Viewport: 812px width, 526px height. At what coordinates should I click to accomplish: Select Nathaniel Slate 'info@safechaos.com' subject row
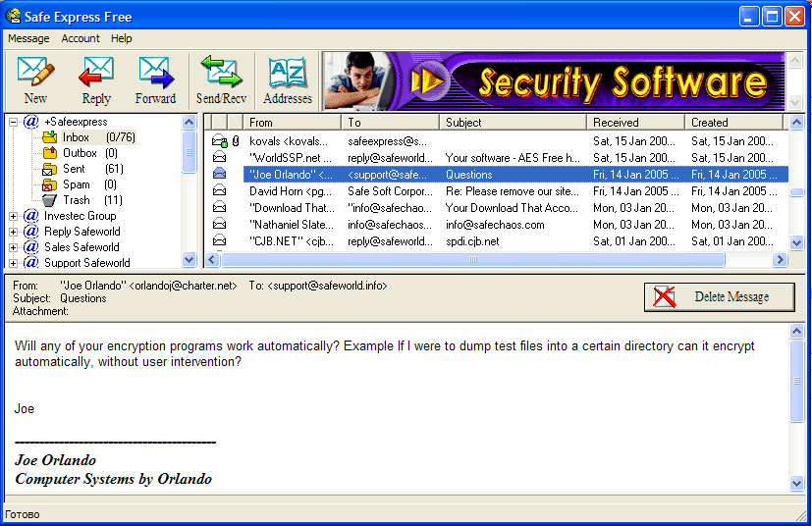495,225
